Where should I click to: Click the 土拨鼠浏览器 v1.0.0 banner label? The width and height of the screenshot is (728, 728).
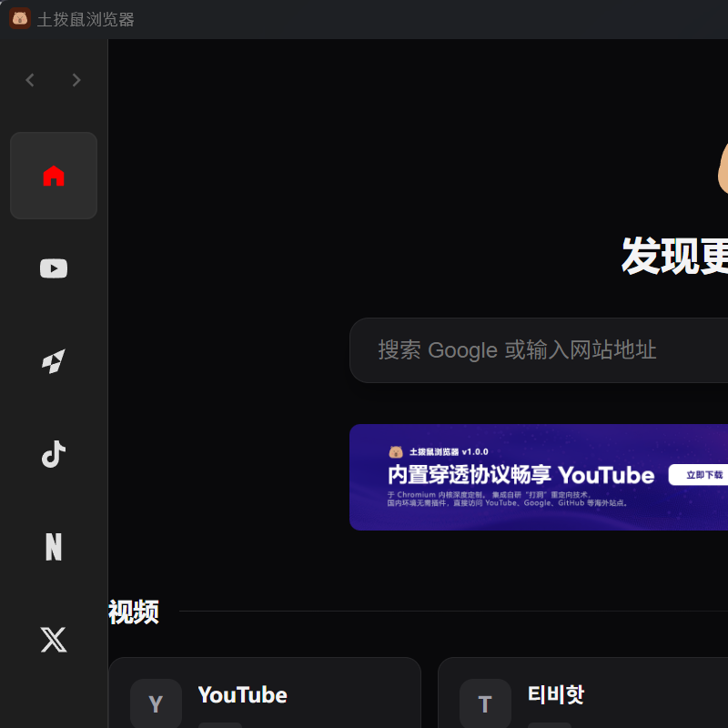[x=449, y=451]
